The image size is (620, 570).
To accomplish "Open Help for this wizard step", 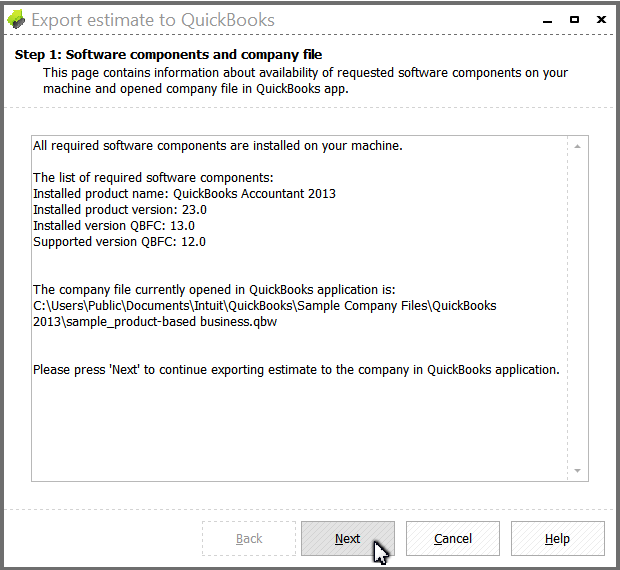I will point(558,538).
